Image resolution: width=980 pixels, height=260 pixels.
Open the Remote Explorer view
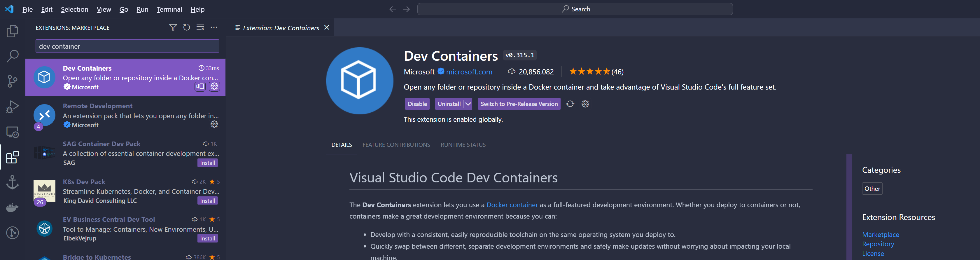13,132
